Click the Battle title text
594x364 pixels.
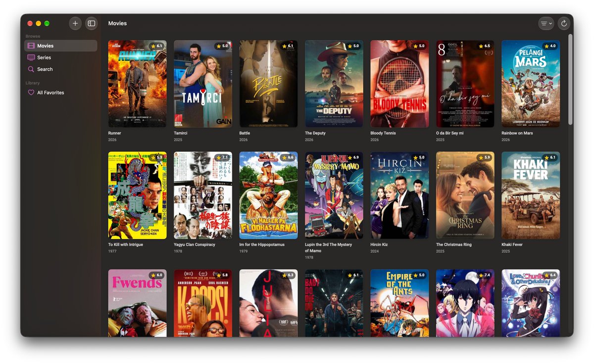[245, 133]
